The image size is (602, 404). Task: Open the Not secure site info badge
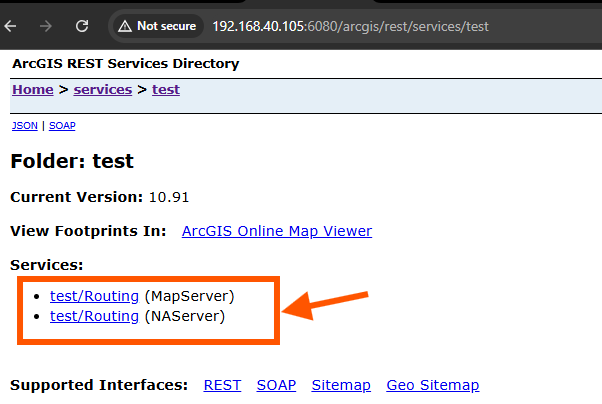point(157,26)
